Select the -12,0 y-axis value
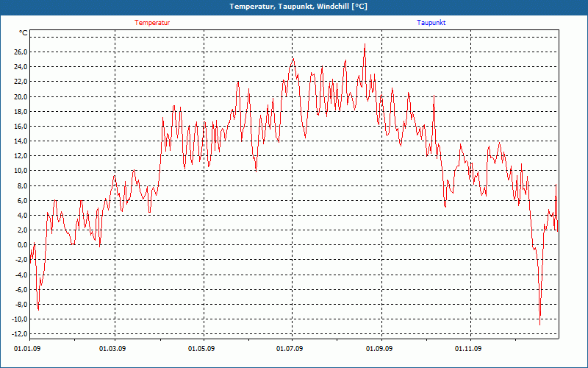This screenshot has height=368, width=588. (x=20, y=334)
